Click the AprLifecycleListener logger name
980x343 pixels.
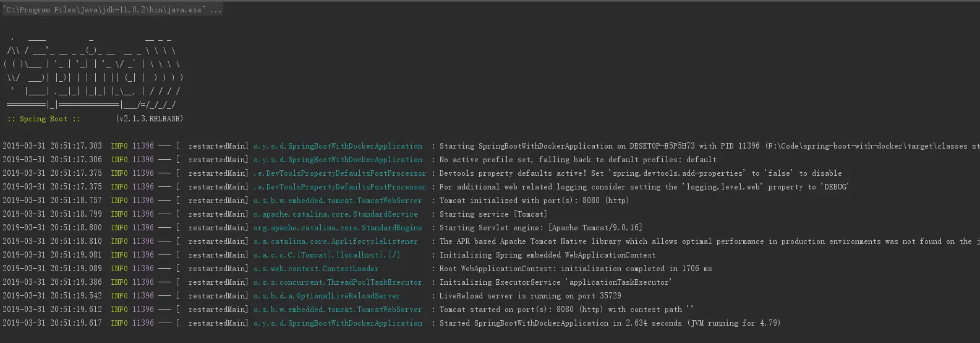pyautogui.click(x=335, y=241)
